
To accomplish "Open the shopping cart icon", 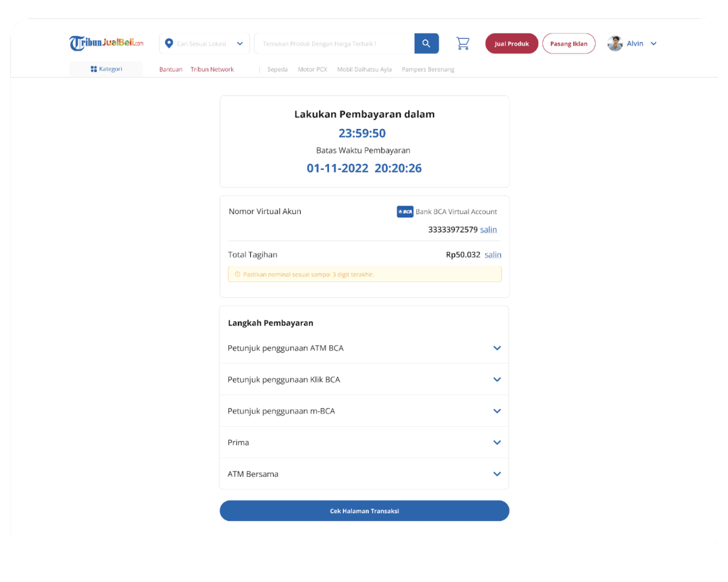I will tap(463, 44).
